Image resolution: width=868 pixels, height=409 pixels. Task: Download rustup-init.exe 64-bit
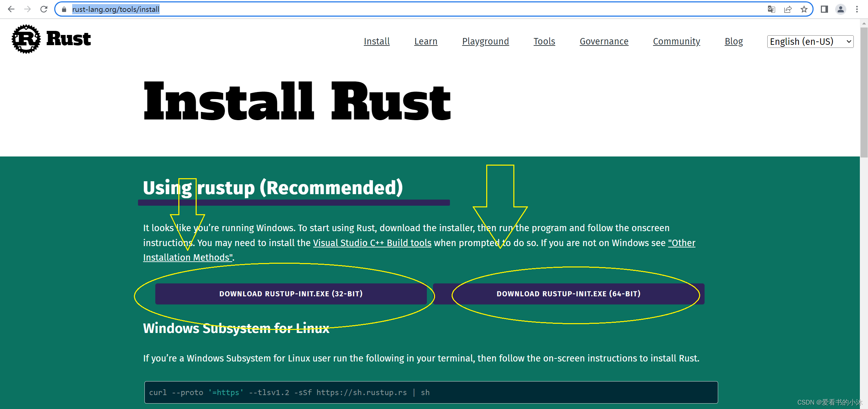tap(569, 294)
